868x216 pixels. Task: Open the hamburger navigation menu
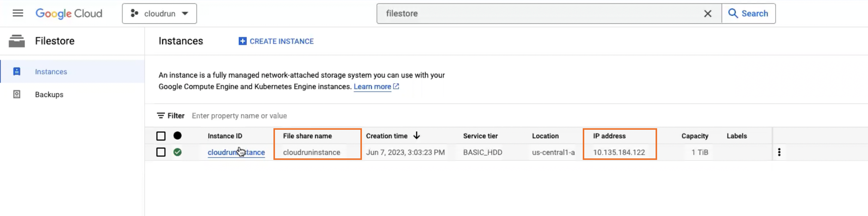[18, 13]
